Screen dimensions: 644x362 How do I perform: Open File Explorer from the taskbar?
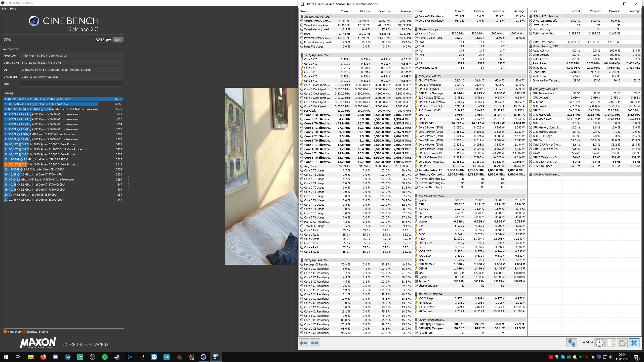31,357
